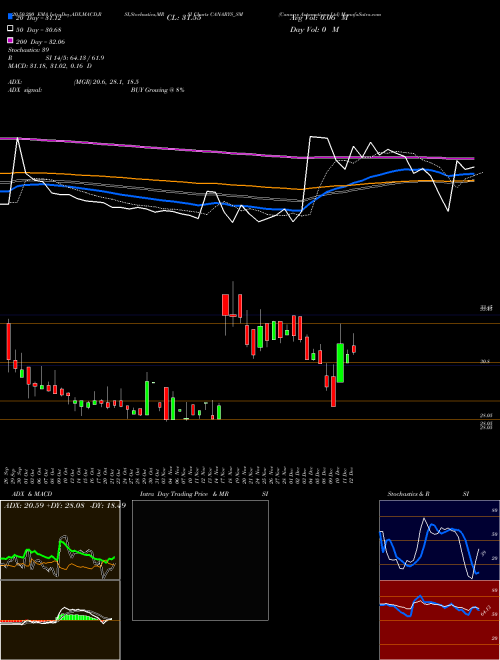The image size is (500, 660).
Task: Open the ADX & MACD panel title
Action: (x=32, y=494)
